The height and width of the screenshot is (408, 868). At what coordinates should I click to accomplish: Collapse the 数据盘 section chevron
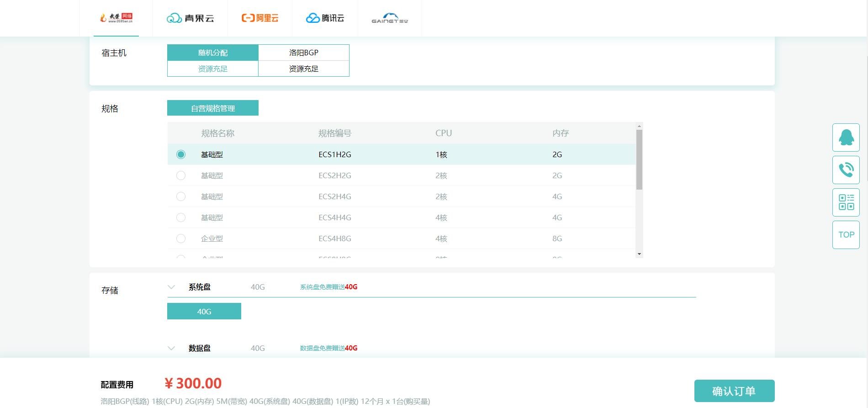click(171, 348)
